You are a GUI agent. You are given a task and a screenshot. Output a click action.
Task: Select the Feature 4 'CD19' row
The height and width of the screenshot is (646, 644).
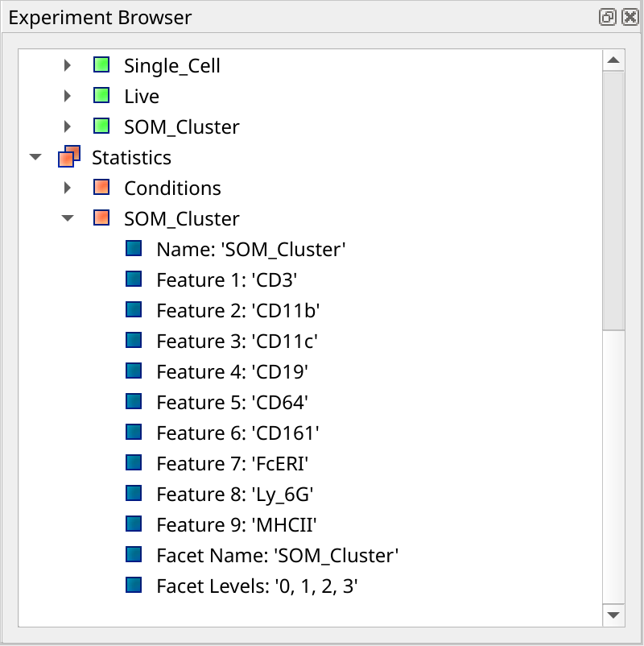click(233, 371)
